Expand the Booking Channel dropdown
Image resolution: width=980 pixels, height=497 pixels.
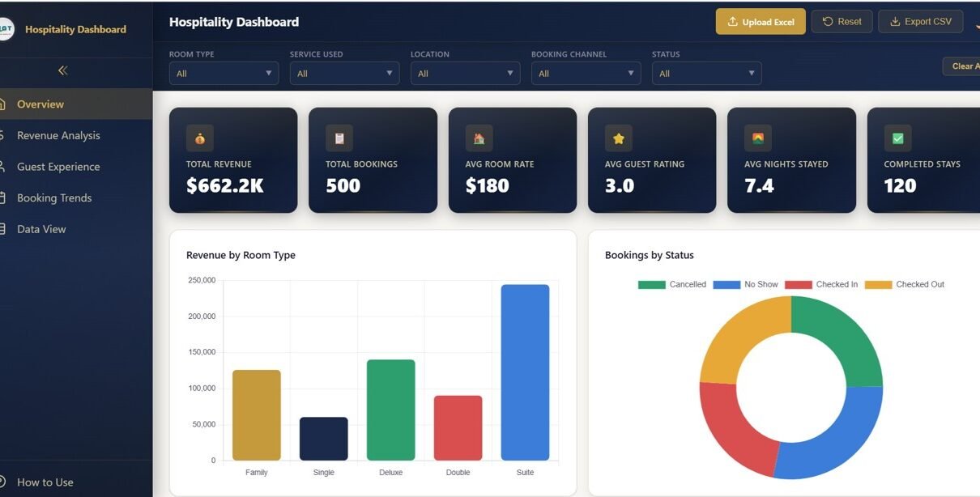586,74
